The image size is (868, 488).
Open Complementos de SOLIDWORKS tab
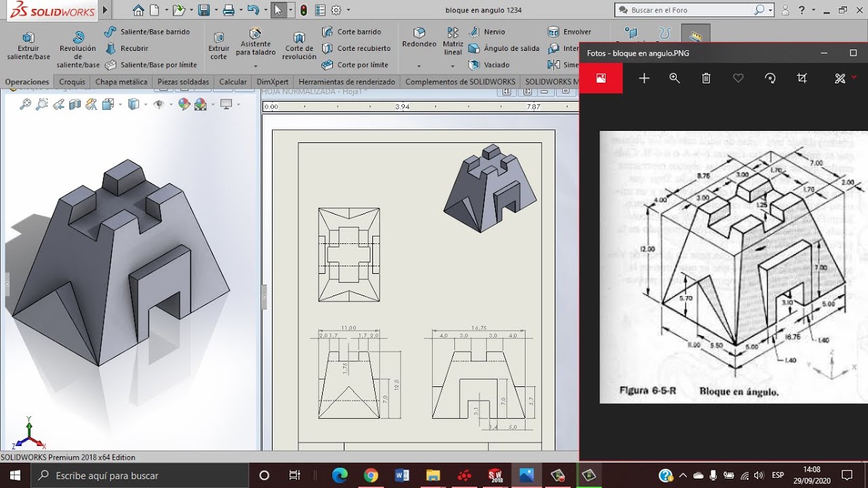click(x=460, y=81)
